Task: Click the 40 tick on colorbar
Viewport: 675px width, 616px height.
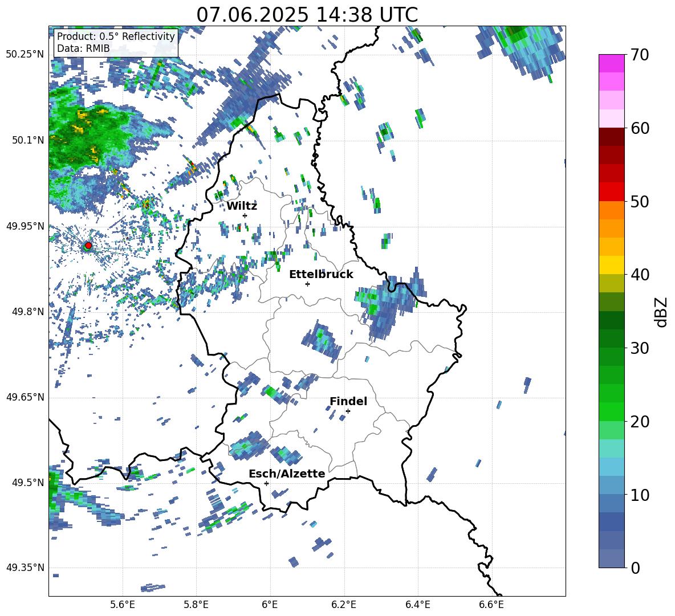Action: [639, 275]
